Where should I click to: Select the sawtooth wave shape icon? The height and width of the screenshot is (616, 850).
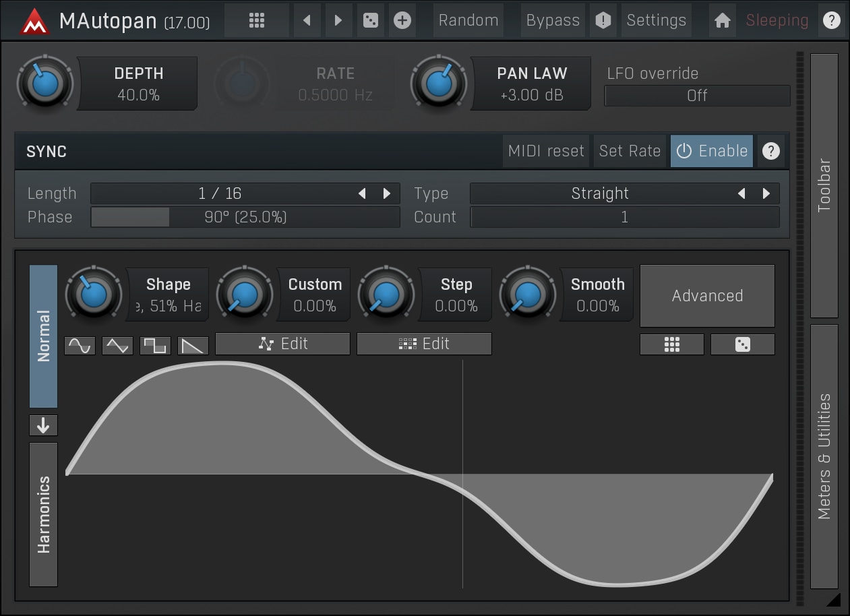(193, 346)
